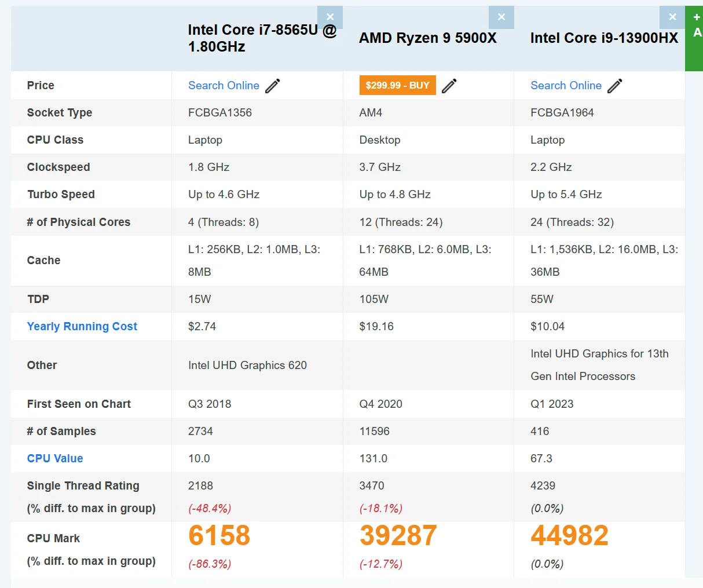Viewport: 703px width, 588px height.
Task: Click TDP value 105W
Action: 374,299
